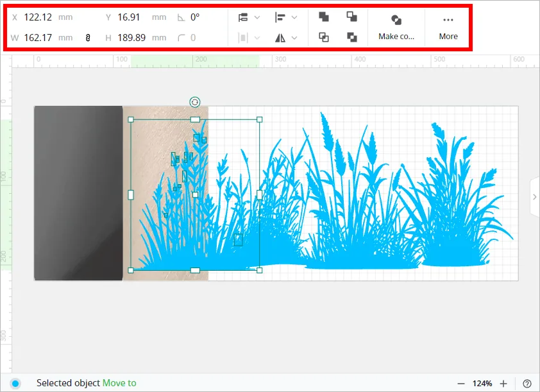Click the rotation angle icon
Image resolution: width=540 pixels, height=392 pixels.
click(181, 17)
